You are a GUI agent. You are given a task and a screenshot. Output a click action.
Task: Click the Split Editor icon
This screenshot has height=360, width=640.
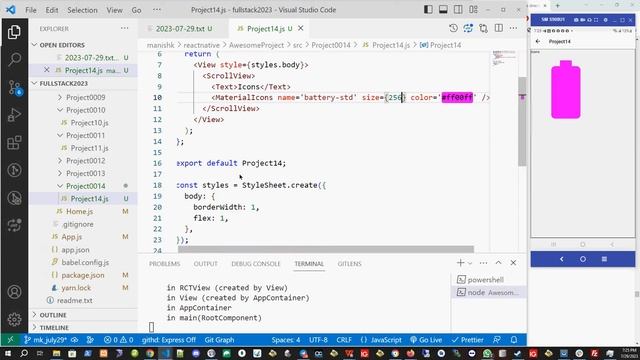[499, 28]
